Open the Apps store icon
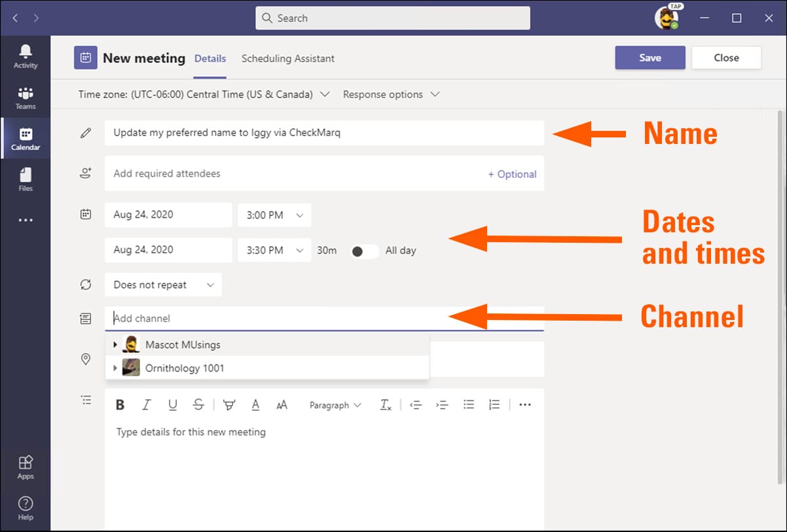The image size is (787, 532). click(x=26, y=467)
